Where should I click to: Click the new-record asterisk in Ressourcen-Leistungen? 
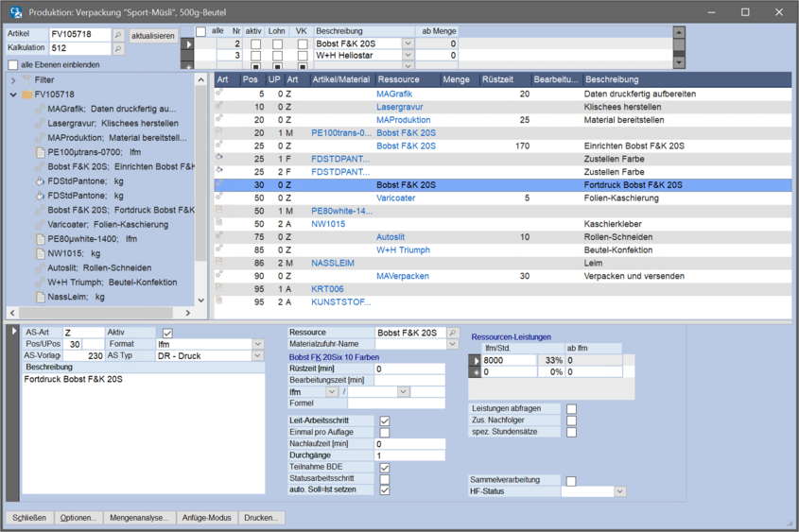[475, 372]
